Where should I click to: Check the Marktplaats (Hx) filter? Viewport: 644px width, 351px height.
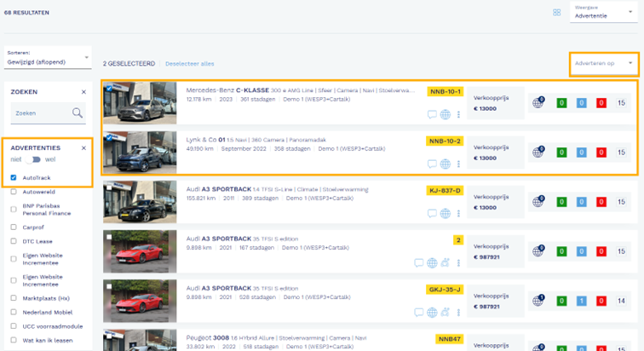click(14, 298)
